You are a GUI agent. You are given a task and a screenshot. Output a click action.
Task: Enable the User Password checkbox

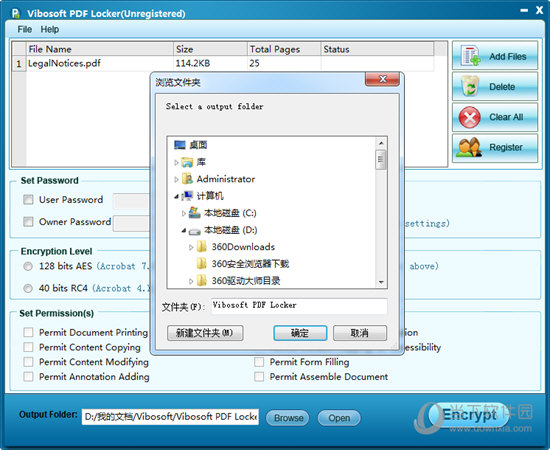pos(28,200)
